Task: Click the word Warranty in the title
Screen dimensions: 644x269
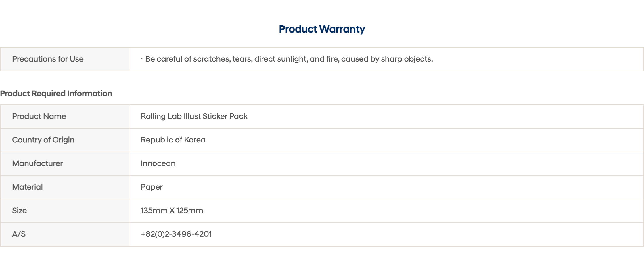Action: click(x=342, y=29)
